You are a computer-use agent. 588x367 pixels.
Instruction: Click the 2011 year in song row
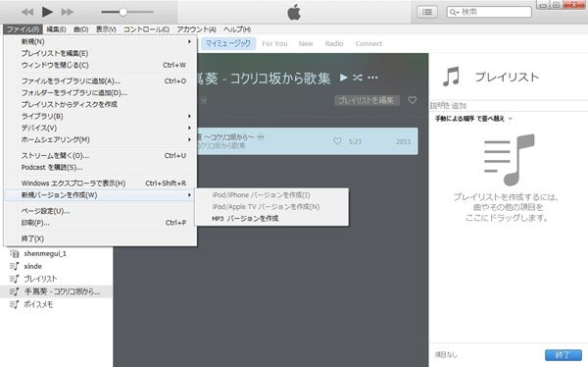point(403,141)
